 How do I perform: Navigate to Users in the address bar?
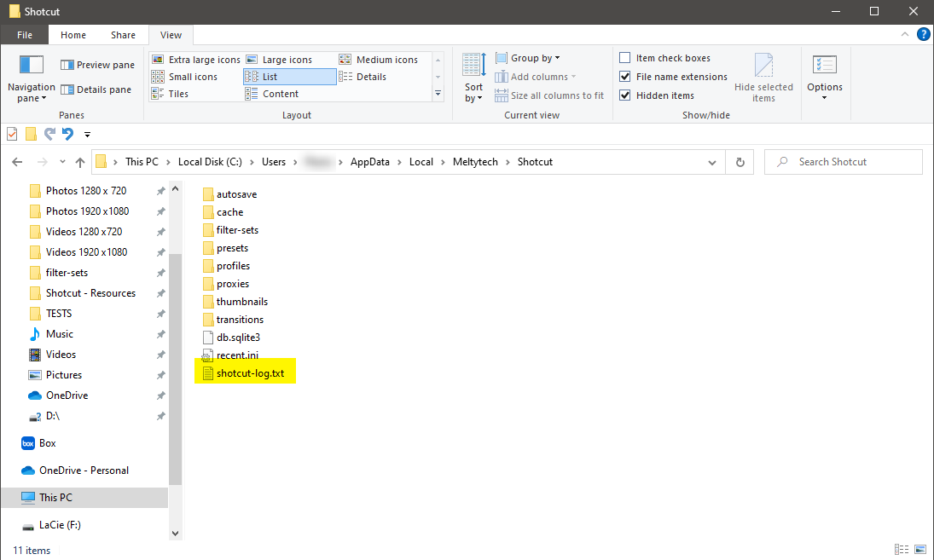coord(274,162)
